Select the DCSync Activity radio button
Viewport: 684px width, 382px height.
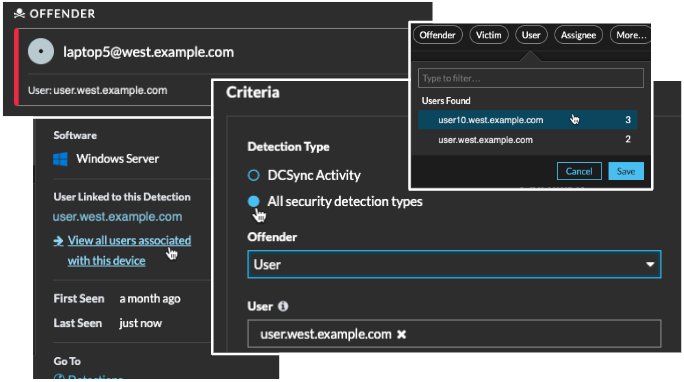click(x=253, y=175)
